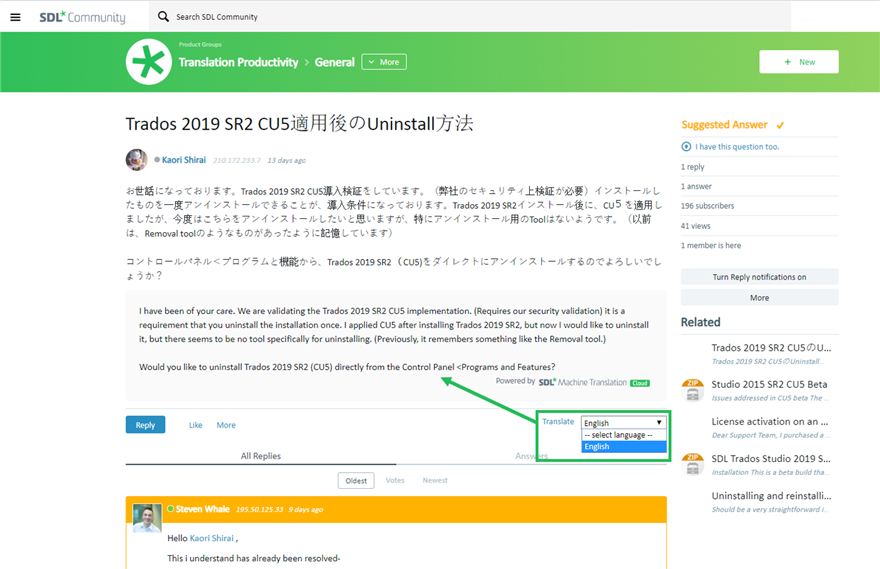Click the reply IP 195.50.125.33
The image size is (880, 569).
pyautogui.click(x=259, y=510)
